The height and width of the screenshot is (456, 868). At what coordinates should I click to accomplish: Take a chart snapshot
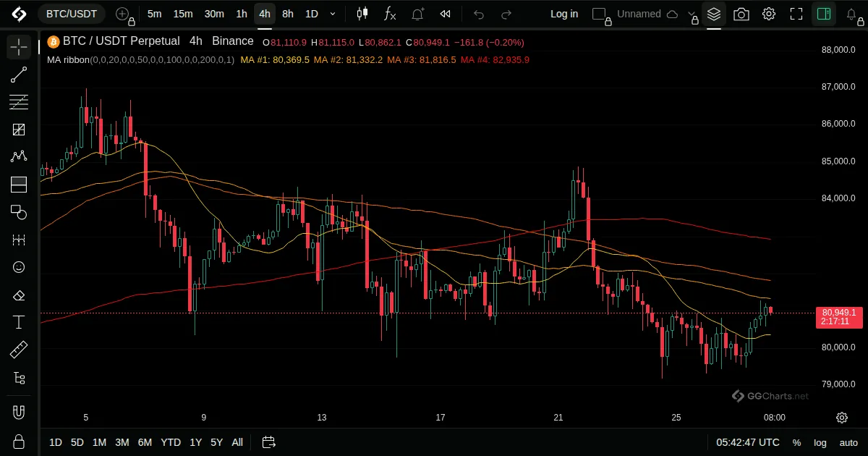click(741, 14)
